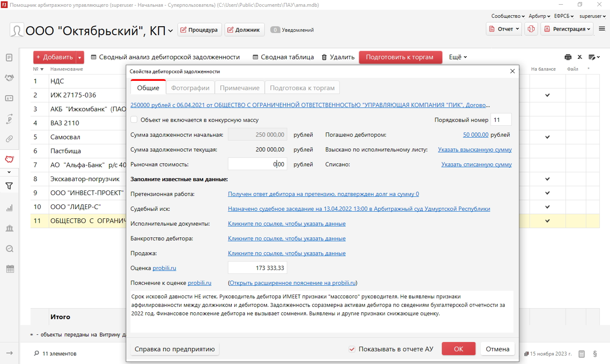The width and height of the screenshot is (610, 364).
Task: Open the funnel filter icon in sidebar
Action: (9, 186)
